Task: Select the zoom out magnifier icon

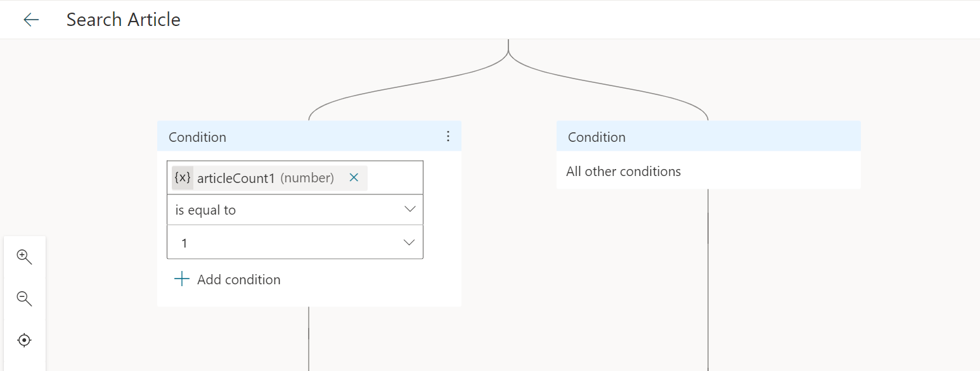Action: [24, 298]
